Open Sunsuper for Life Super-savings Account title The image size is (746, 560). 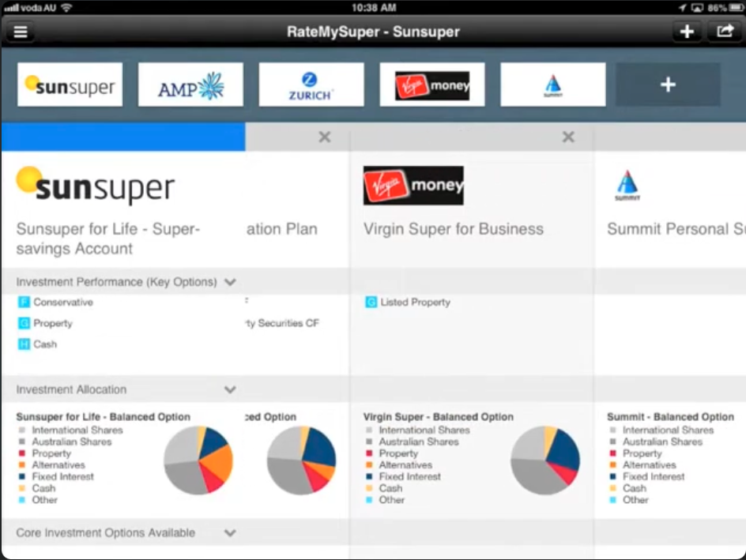[108, 239]
